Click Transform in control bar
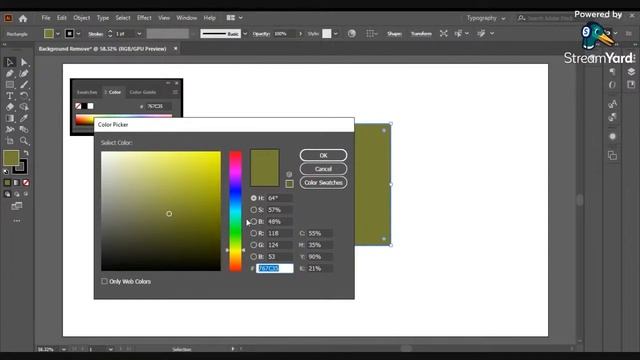 pos(421,34)
